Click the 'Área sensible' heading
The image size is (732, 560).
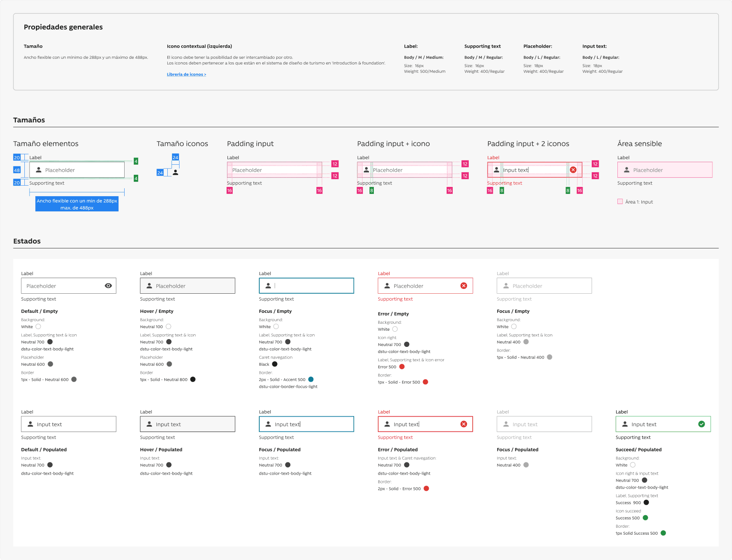639,144
